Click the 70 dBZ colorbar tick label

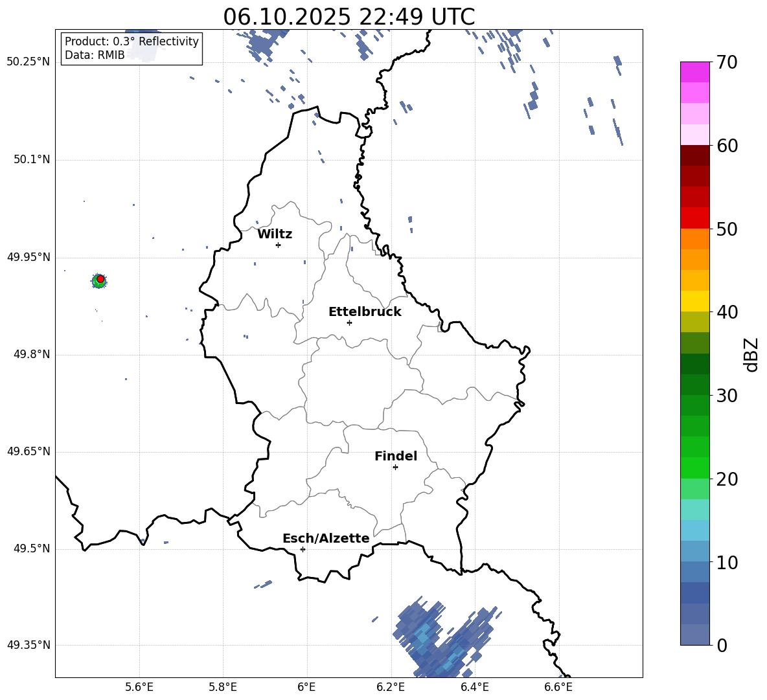point(727,62)
